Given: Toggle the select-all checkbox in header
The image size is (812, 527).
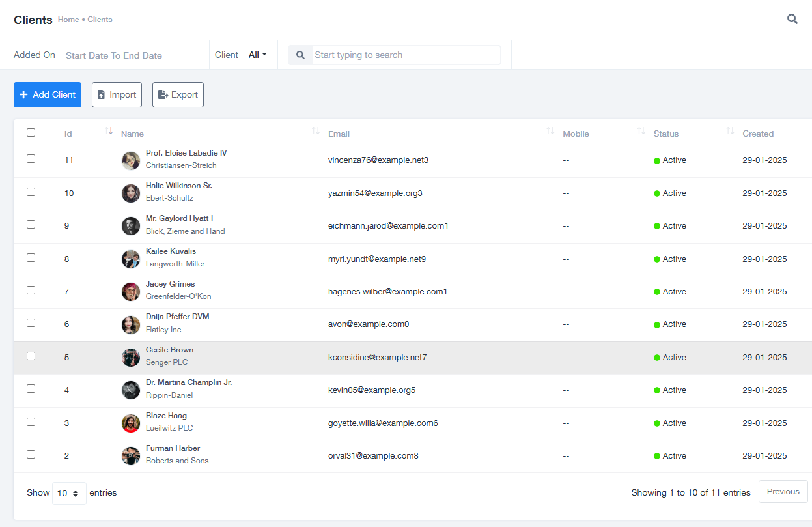Looking at the screenshot, I should pos(31,133).
